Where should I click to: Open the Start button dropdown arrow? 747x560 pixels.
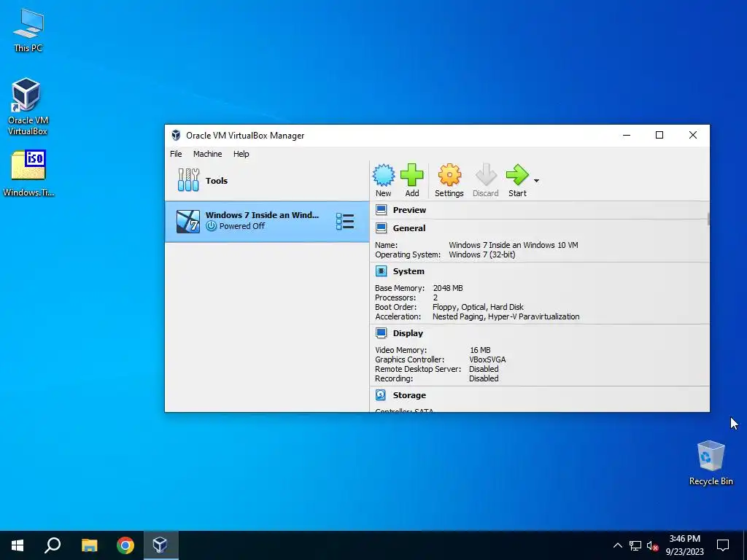pos(536,181)
